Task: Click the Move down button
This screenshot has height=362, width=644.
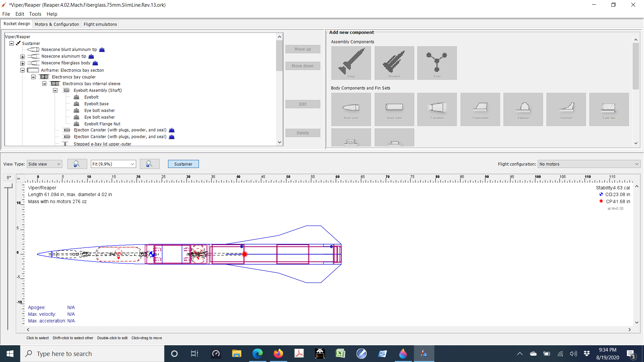Action: tap(303, 66)
